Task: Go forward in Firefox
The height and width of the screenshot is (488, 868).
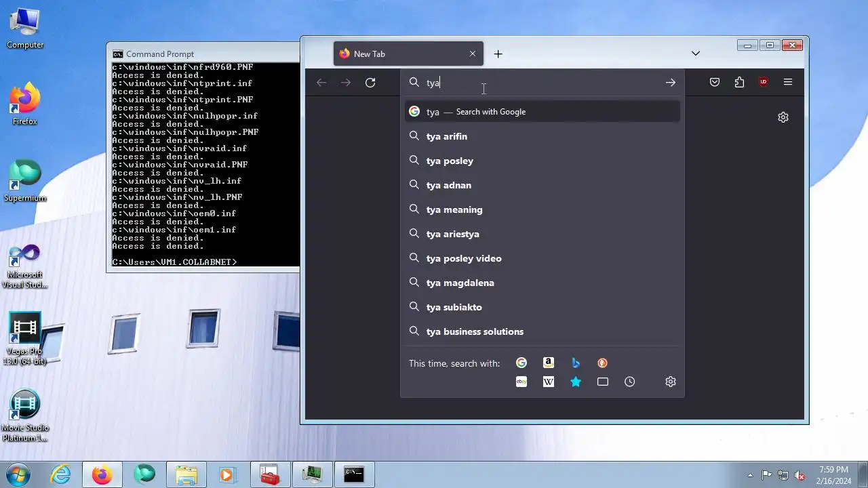Action: point(346,83)
